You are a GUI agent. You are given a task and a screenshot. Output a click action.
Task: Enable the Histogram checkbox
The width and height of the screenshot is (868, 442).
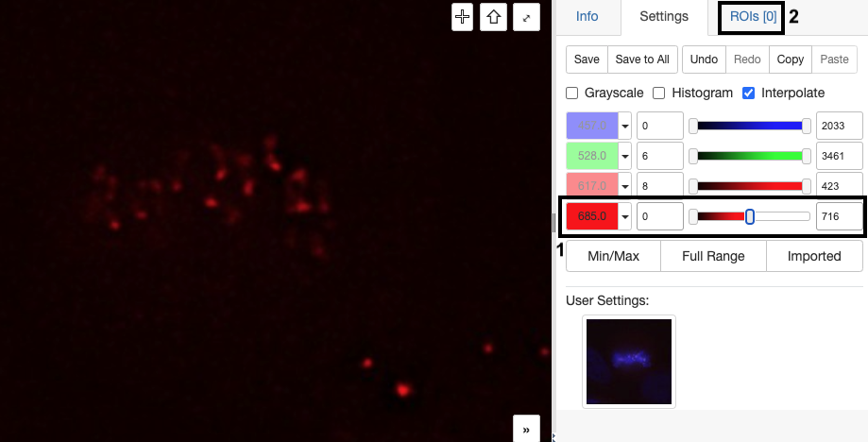pos(658,93)
